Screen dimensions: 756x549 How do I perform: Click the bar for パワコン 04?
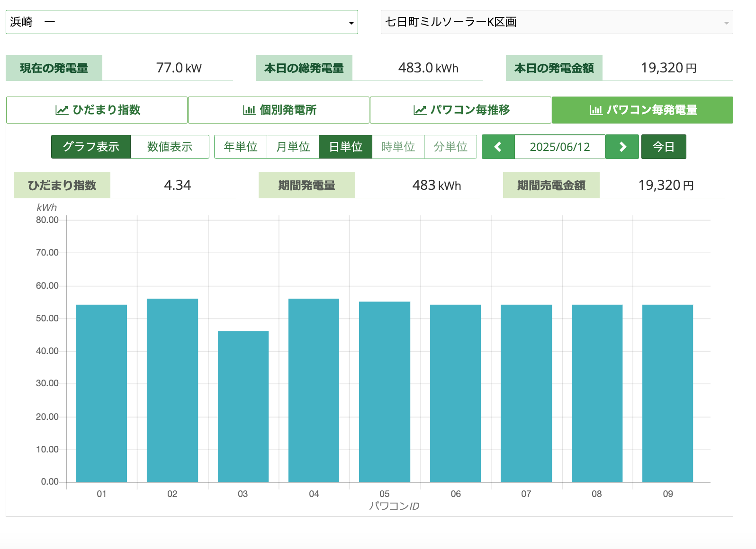tap(314, 390)
